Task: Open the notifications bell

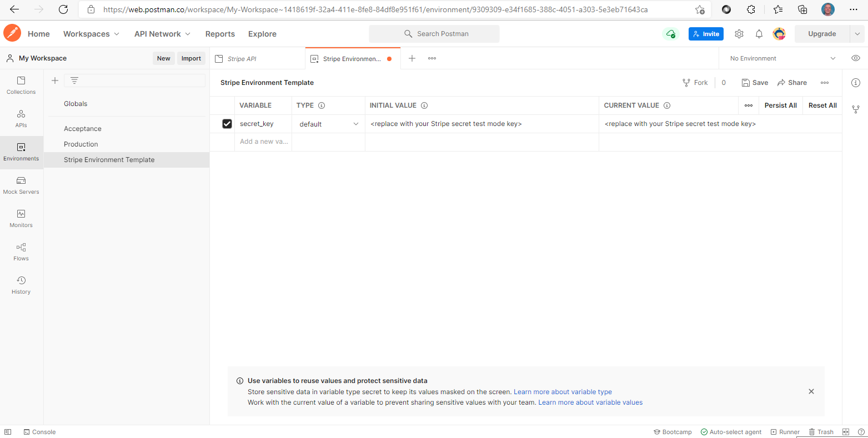Action: (759, 34)
